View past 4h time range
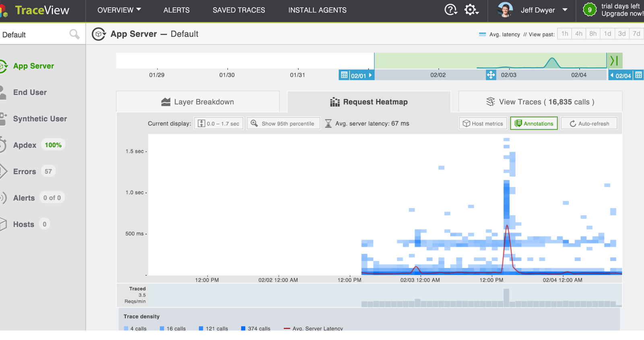 (579, 34)
